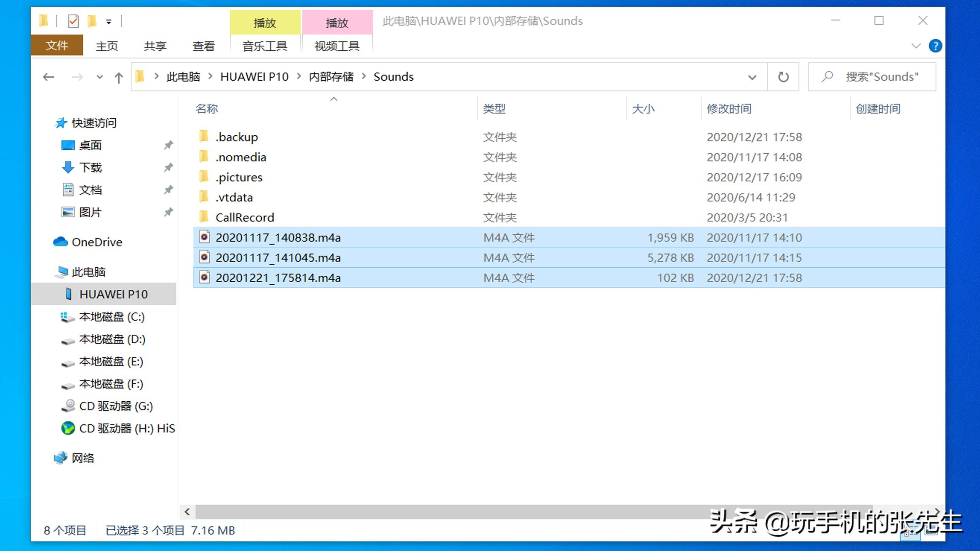This screenshot has height=551, width=980.
Task: Click horizontal scrollbar left arrow
Action: [187, 512]
